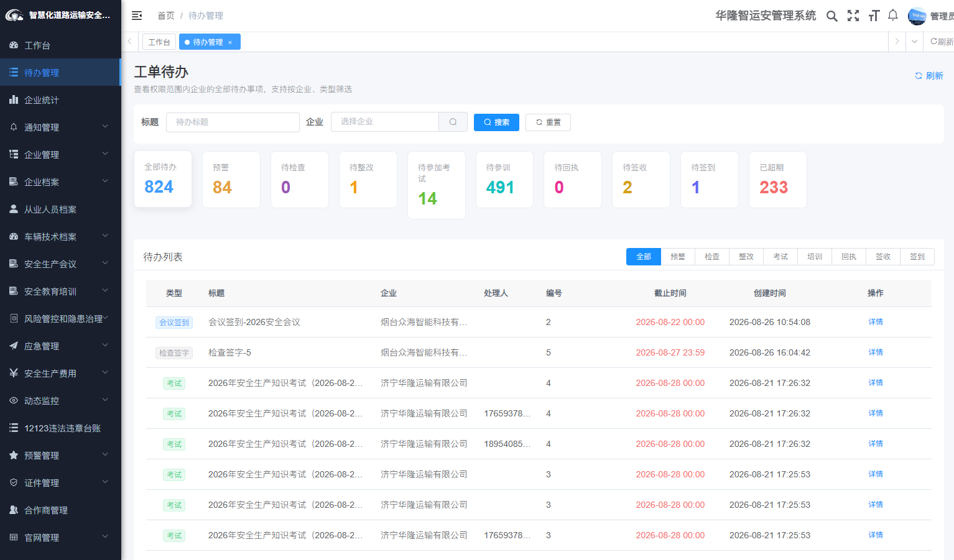
Task: Open 详情 for 检查签字-5
Action: tap(876, 352)
